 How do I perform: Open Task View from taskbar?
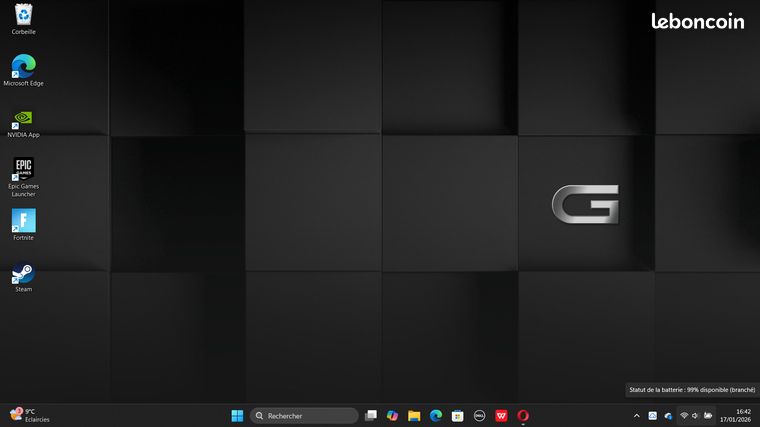click(x=371, y=415)
